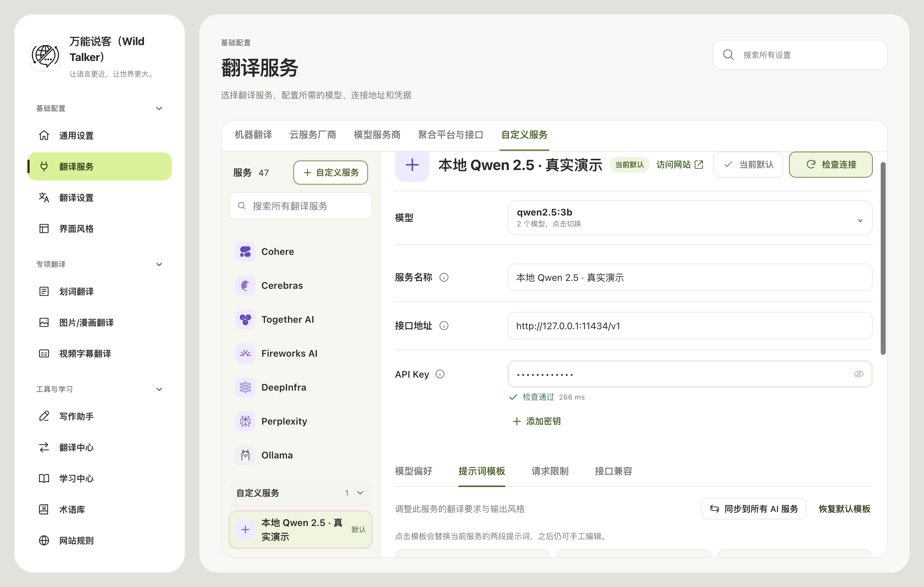Viewport: 924px width, 587px height.
Task: Select the Fireworks AI service
Action: coord(300,353)
